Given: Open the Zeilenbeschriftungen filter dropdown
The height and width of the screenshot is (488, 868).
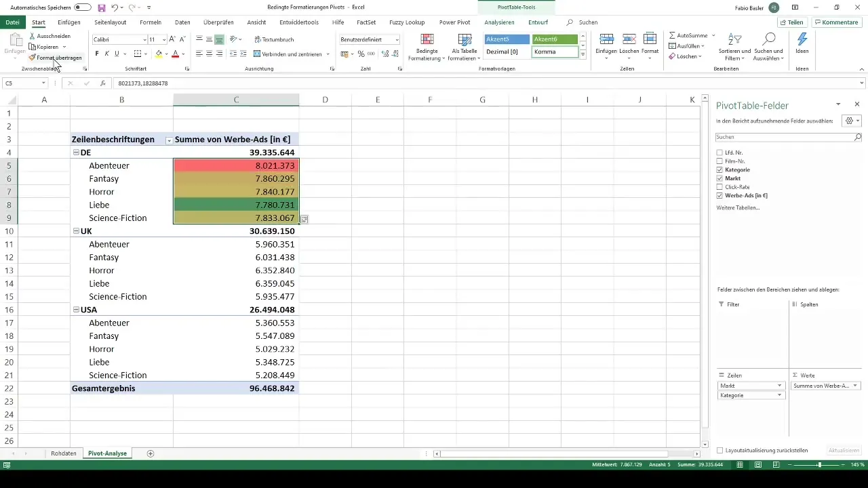Looking at the screenshot, I should (169, 140).
